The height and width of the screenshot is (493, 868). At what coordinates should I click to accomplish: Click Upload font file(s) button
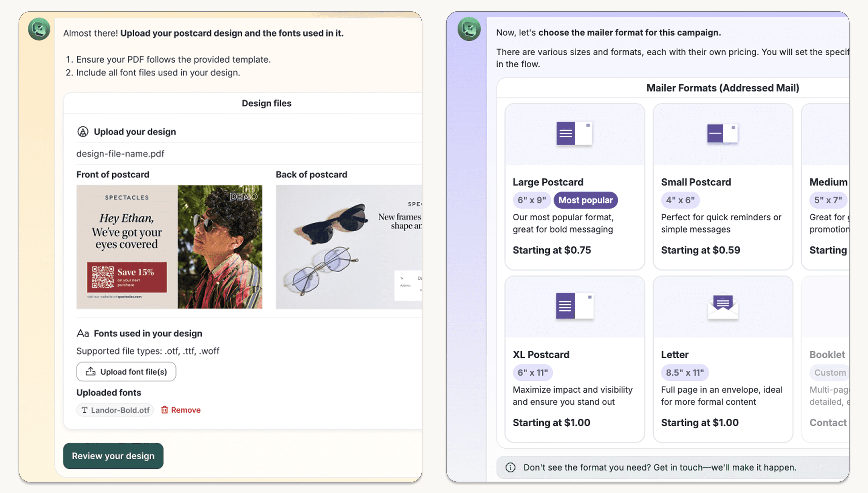coord(126,372)
